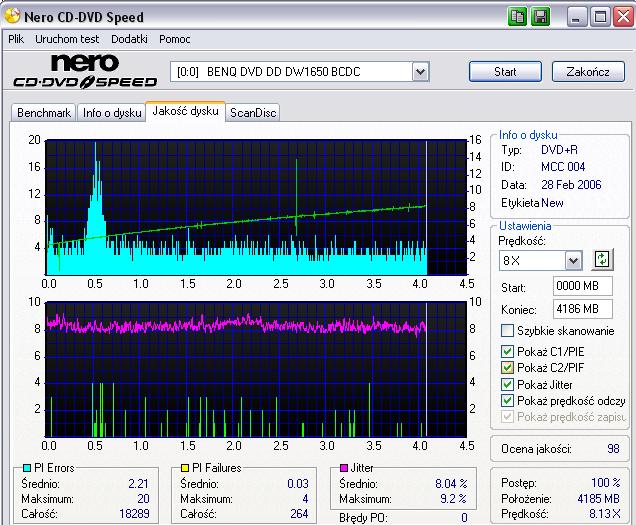The image size is (636, 525).
Task: Minimize the Nero CD-DVD Speed window
Action: click(577, 17)
